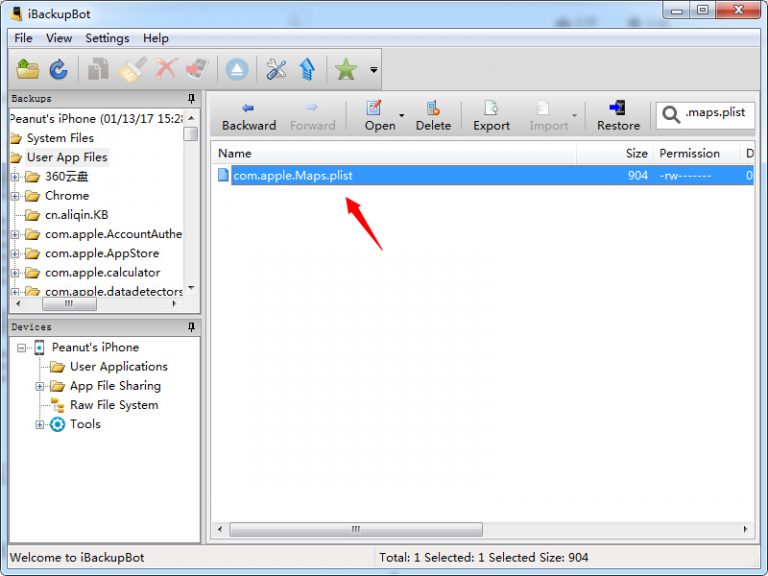Select the cn.aliqin.KB folder
Image resolution: width=768 pixels, height=576 pixels.
click(76, 215)
